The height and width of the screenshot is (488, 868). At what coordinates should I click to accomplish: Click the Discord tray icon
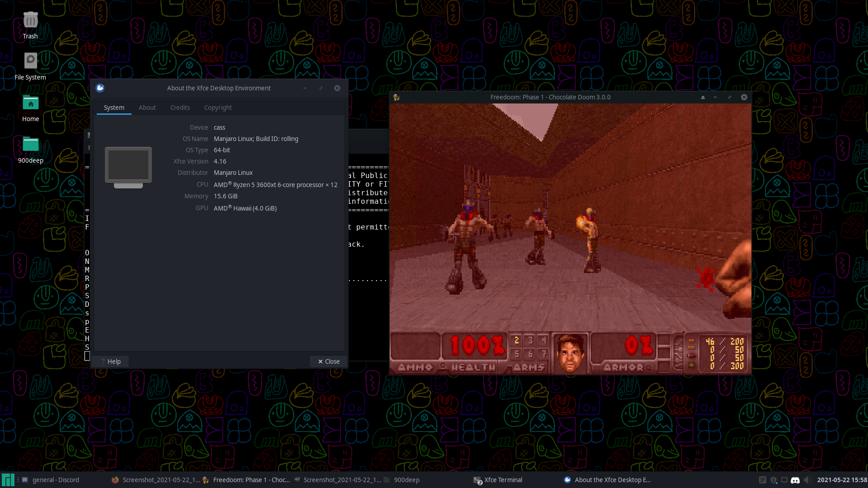(x=795, y=480)
